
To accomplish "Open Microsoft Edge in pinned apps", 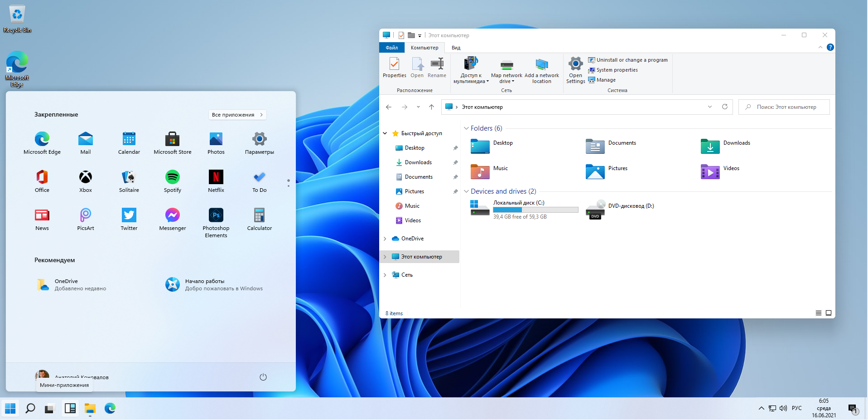I will click(x=42, y=143).
